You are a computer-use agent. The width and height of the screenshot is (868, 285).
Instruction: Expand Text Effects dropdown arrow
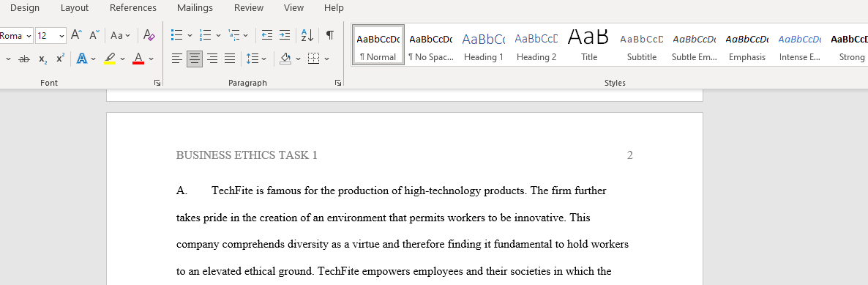[x=94, y=58]
